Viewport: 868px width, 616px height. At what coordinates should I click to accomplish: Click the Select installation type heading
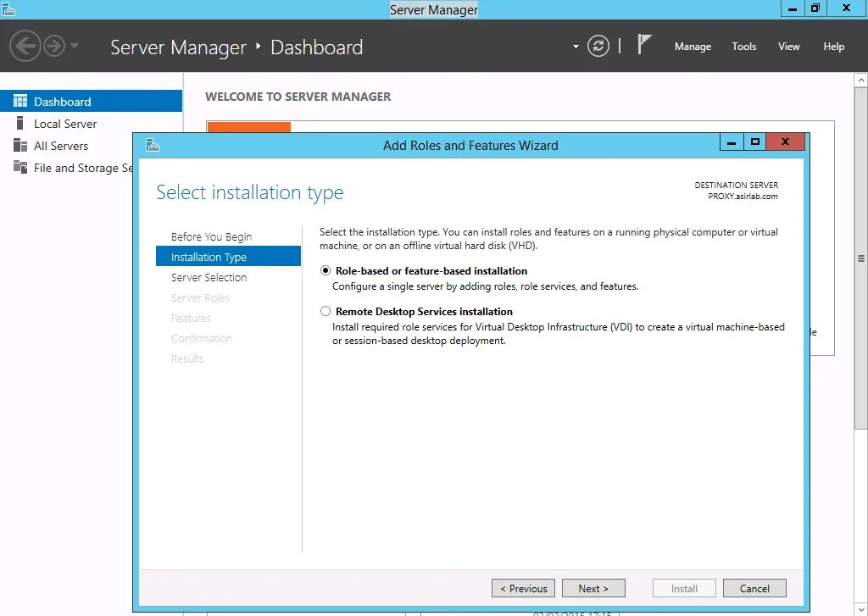250,192
